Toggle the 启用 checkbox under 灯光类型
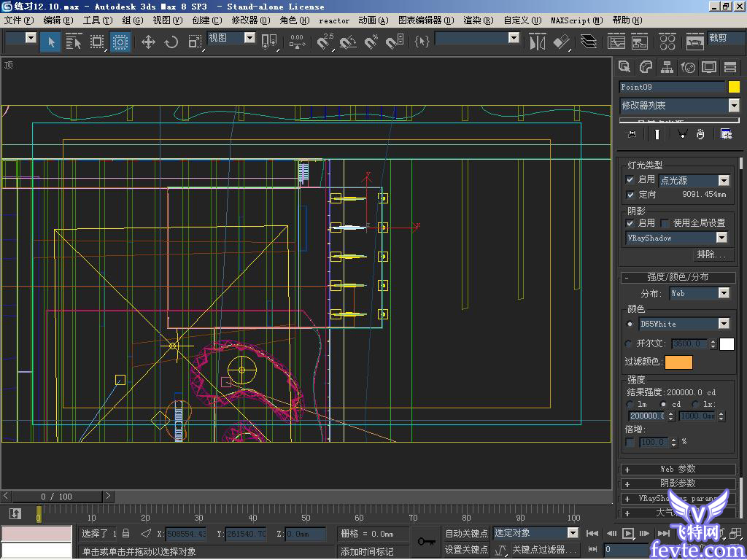Screen dimensions: 747x560 coord(629,180)
